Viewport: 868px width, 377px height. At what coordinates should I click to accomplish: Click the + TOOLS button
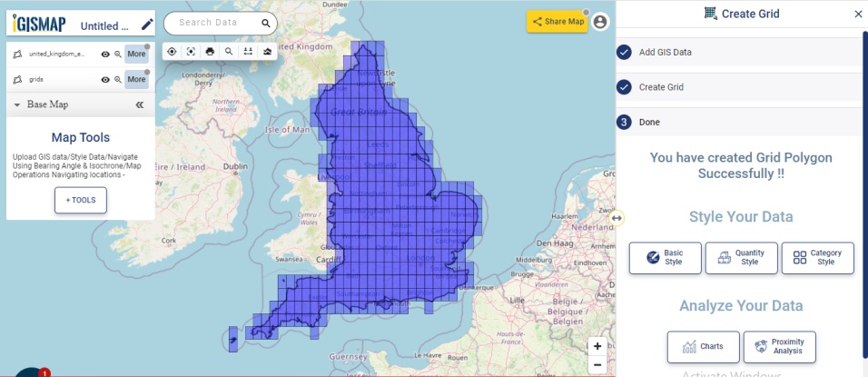(81, 201)
